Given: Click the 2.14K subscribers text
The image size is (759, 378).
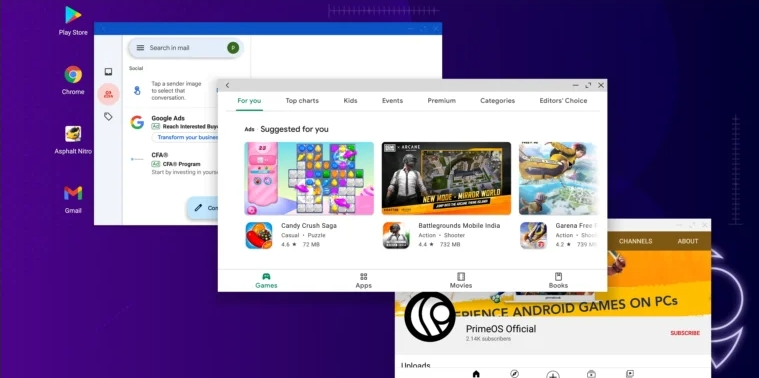Looking at the screenshot, I should (488, 339).
